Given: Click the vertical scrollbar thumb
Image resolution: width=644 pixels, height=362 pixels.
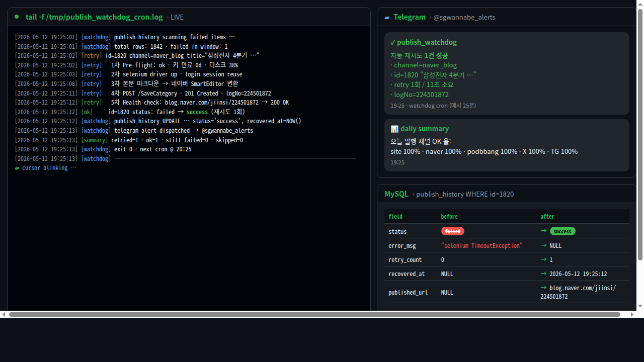Looking at the screenshot, I should click(640, 135).
